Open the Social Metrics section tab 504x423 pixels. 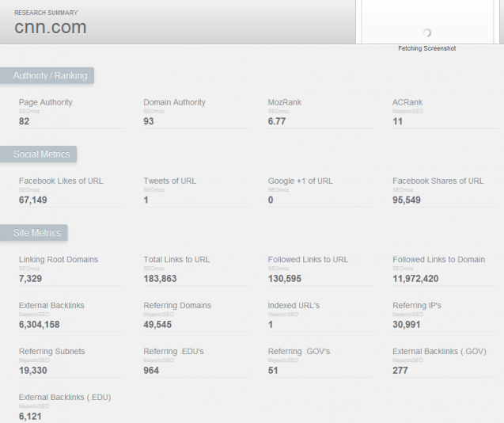click(38, 154)
